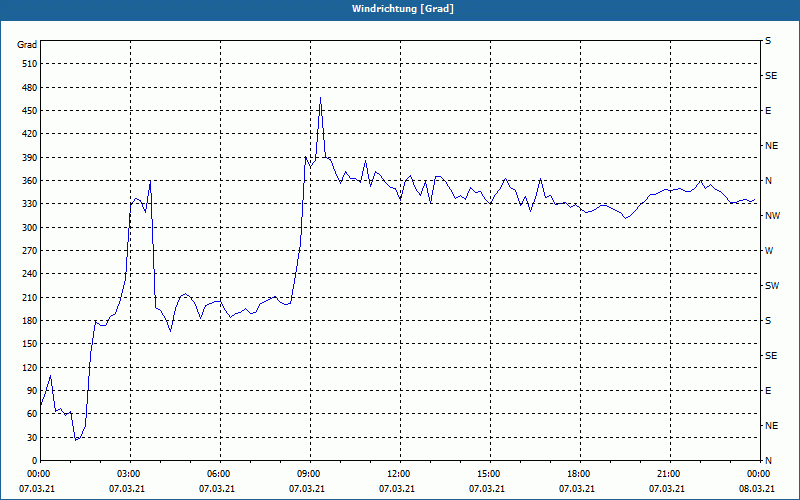Click the "E" compass label level with 450

coord(768,111)
